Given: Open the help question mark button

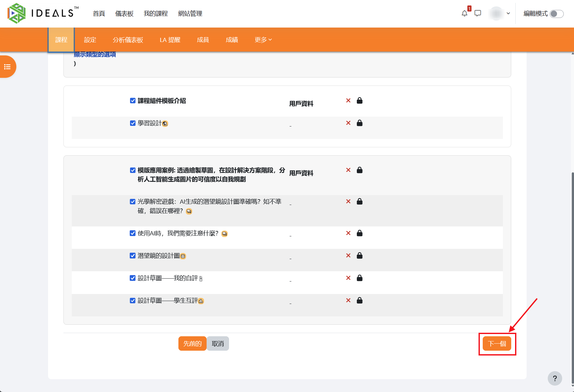Looking at the screenshot, I should tap(555, 378).
